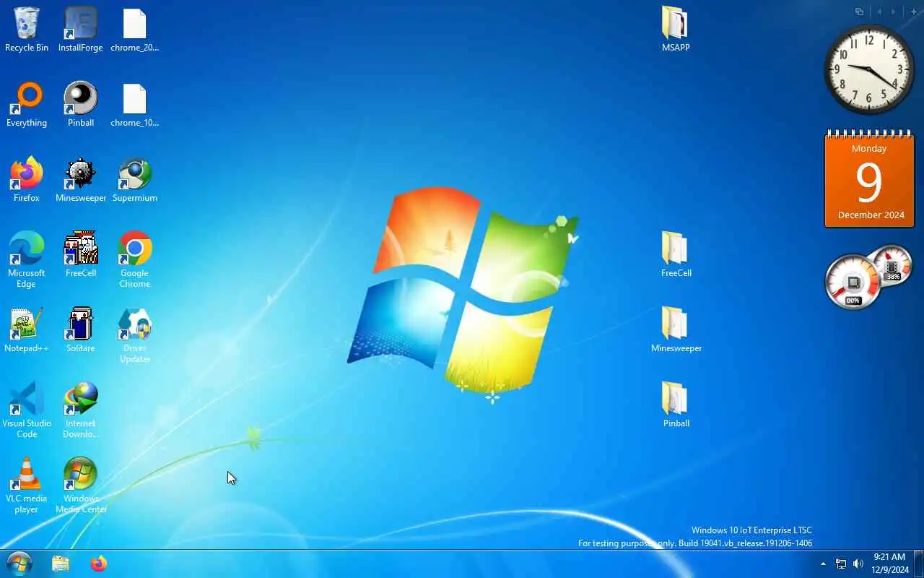Select the Microsoft Edge shortcut
Viewport: 924px width, 578px height.
pos(27,260)
